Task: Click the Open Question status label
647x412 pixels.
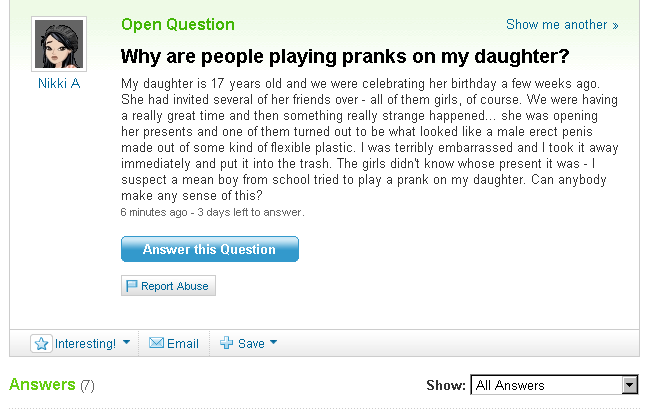Action: [178, 24]
